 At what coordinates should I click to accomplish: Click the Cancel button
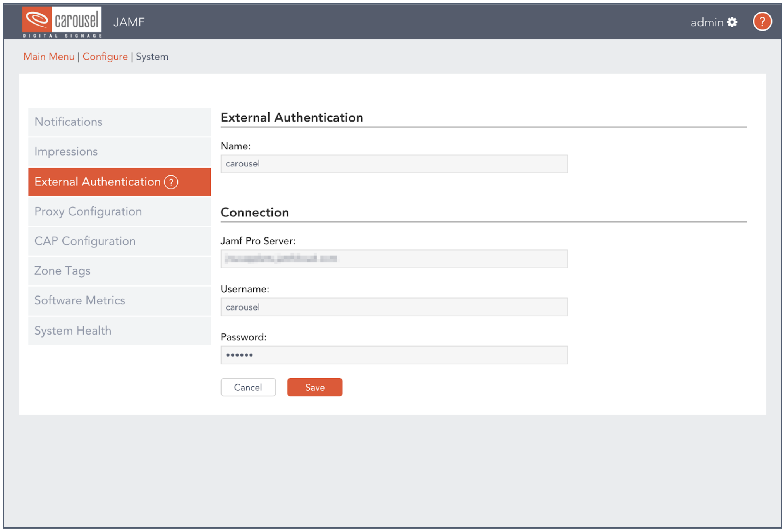248,387
